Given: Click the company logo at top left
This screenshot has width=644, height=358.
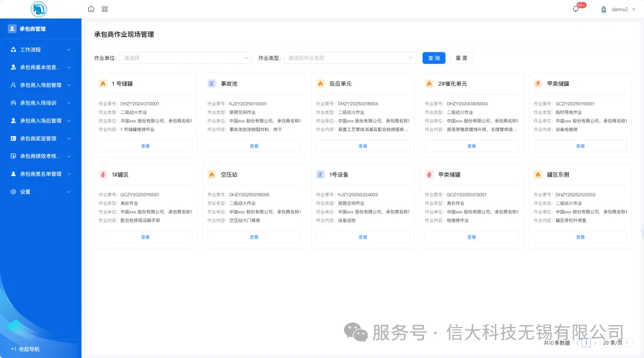Looking at the screenshot, I should click(x=39, y=9).
